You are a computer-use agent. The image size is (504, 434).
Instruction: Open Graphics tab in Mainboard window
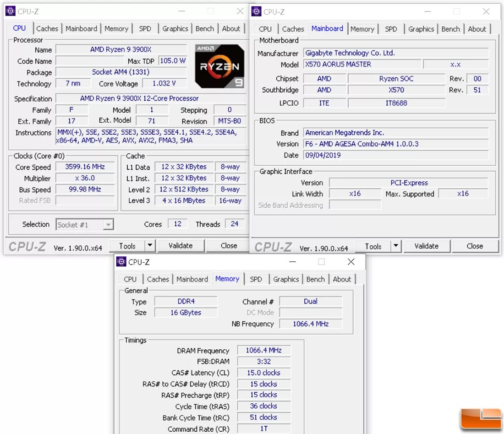point(421,29)
